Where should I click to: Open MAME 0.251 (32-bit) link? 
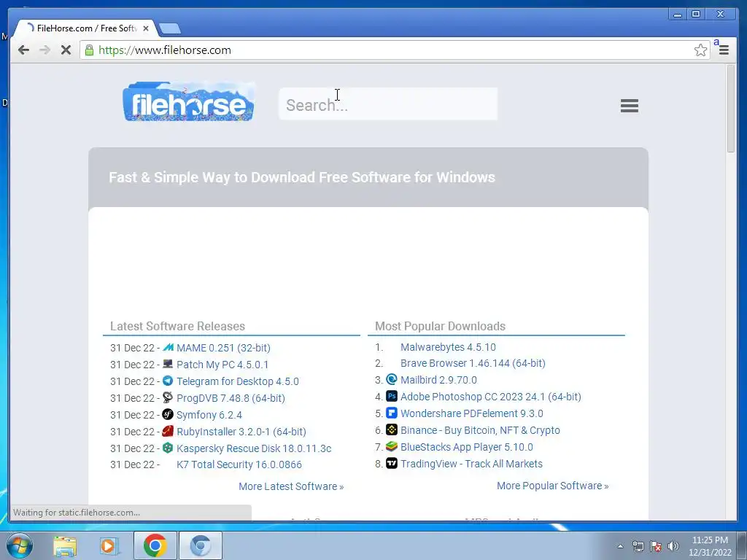coord(223,348)
